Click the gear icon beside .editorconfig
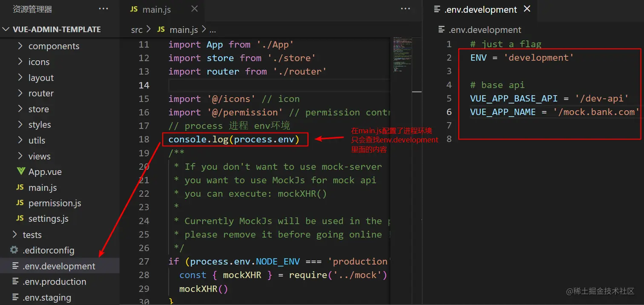Viewport: 644px width, 305px height. click(14, 250)
